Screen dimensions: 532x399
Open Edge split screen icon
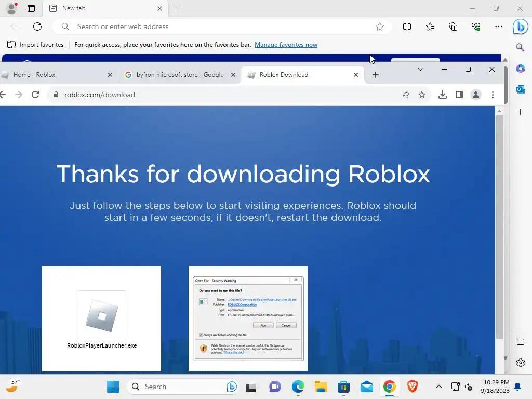407,26
